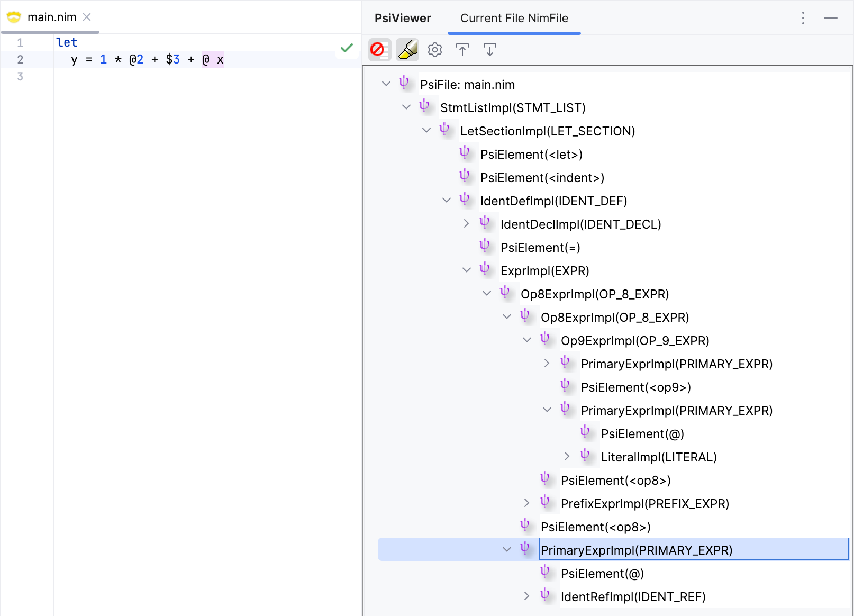Select StmtListImpl(STMT_LIST) row text

pyautogui.click(x=513, y=108)
